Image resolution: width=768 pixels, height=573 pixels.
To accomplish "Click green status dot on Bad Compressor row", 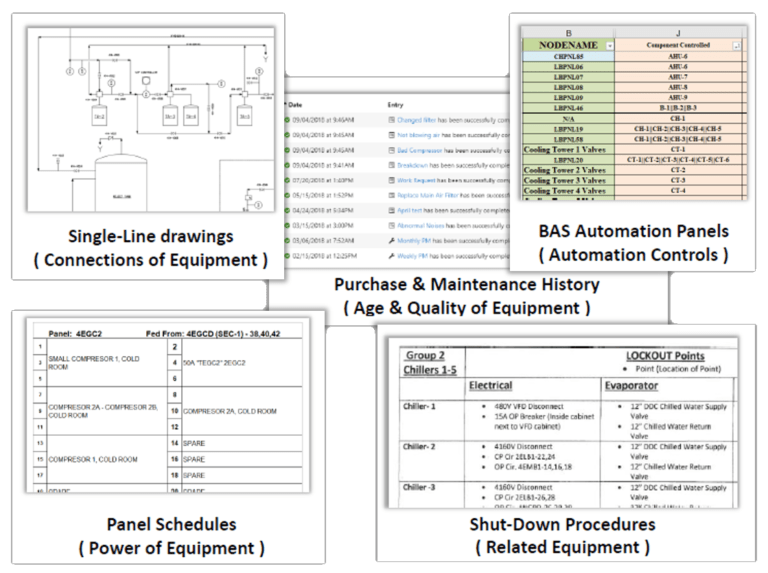I will point(288,150).
